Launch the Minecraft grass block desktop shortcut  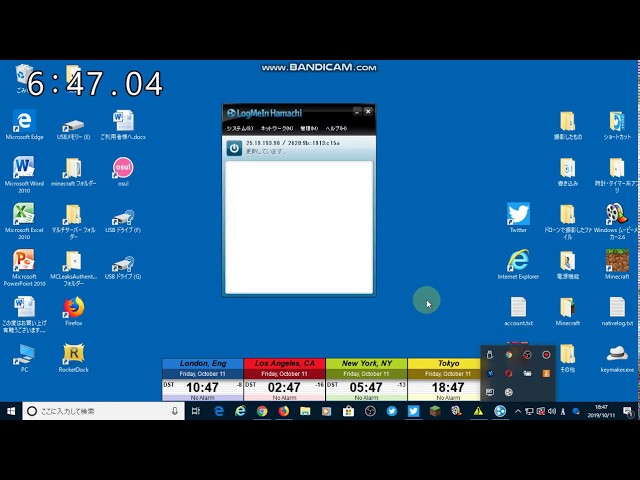click(x=617, y=264)
